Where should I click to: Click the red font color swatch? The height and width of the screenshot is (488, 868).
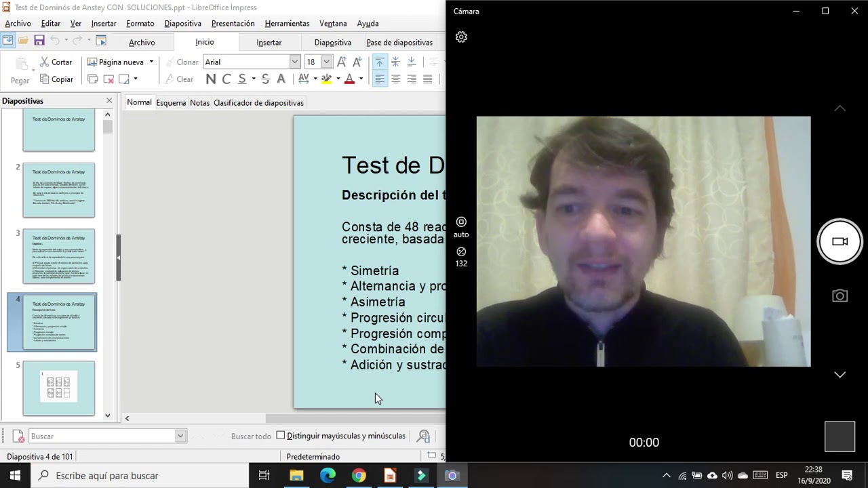click(350, 79)
